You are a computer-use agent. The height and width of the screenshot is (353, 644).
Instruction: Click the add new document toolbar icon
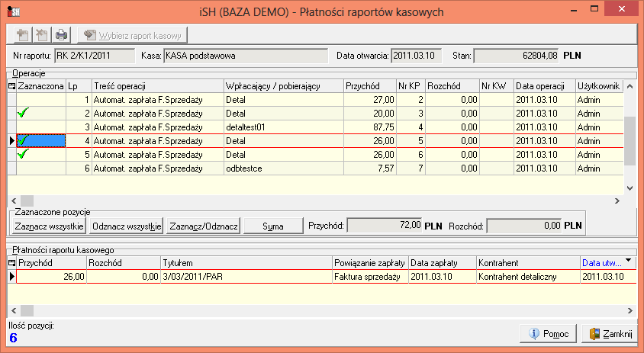coord(23,35)
